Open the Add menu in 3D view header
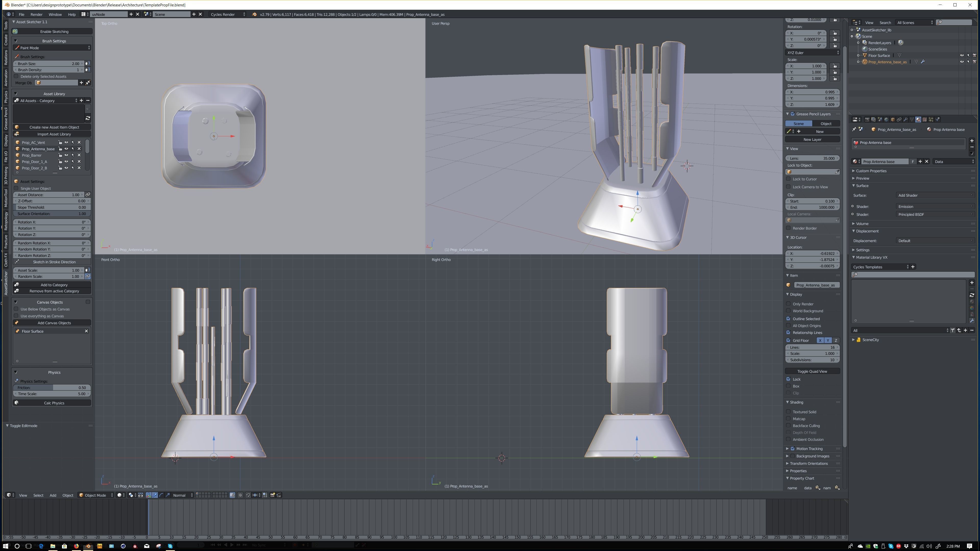The image size is (980, 551). click(x=53, y=495)
